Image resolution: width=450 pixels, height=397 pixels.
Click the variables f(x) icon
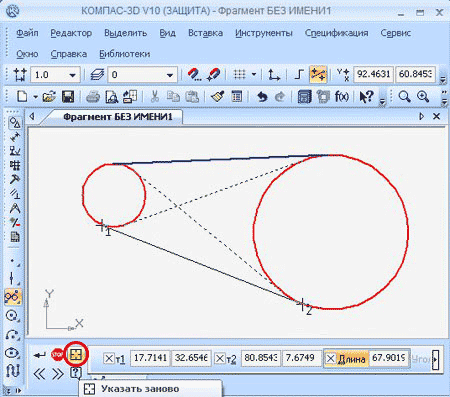[x=342, y=97]
